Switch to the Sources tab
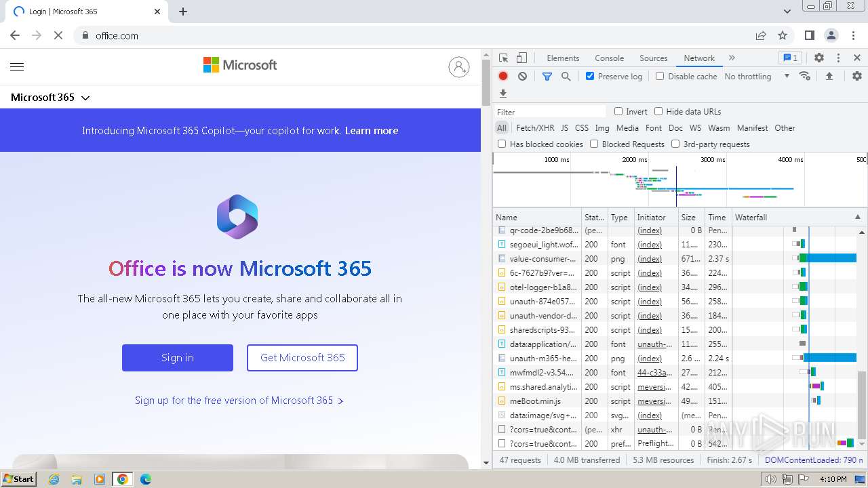This screenshot has width=868, height=488. [654, 58]
